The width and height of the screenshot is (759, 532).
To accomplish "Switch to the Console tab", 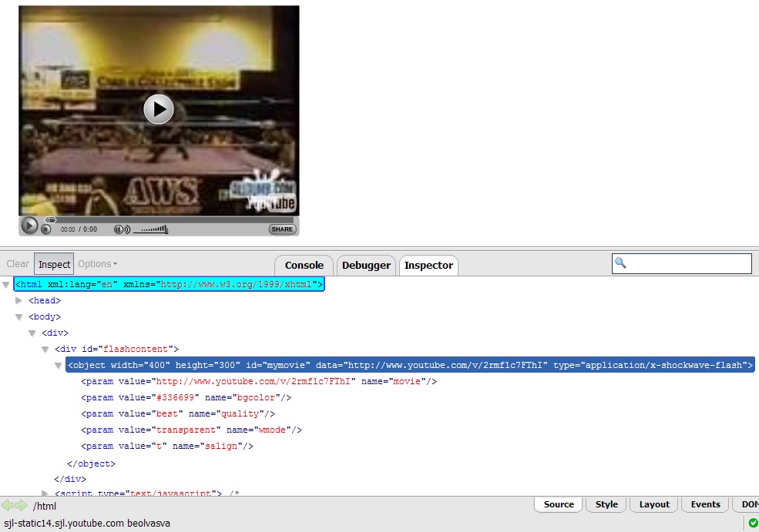I will coord(304,265).
